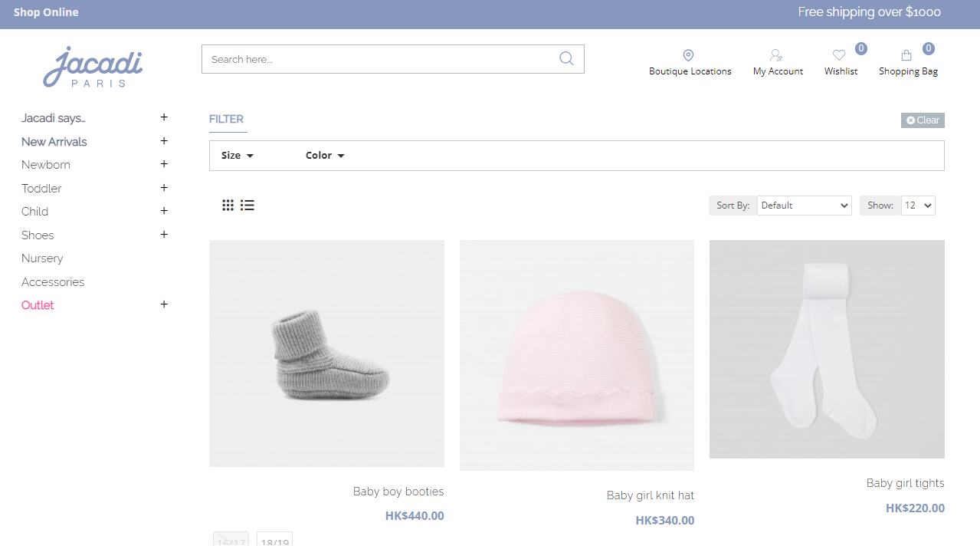This screenshot has width=980, height=546.
Task: Switch to list view of products
Action: click(247, 205)
